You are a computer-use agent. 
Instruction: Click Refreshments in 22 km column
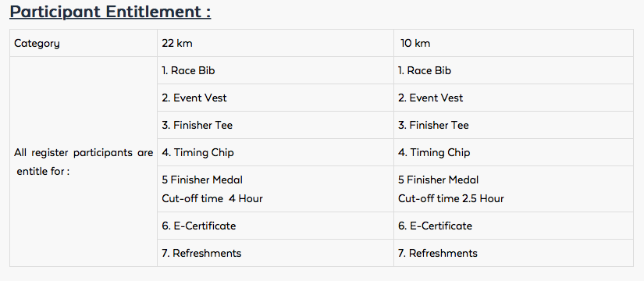[x=201, y=253]
